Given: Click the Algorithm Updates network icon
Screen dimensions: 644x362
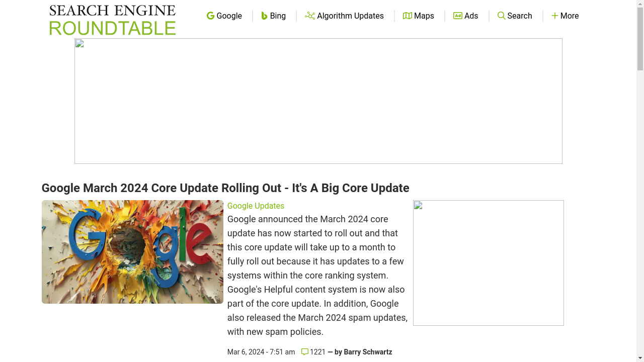Looking at the screenshot, I should (x=310, y=16).
